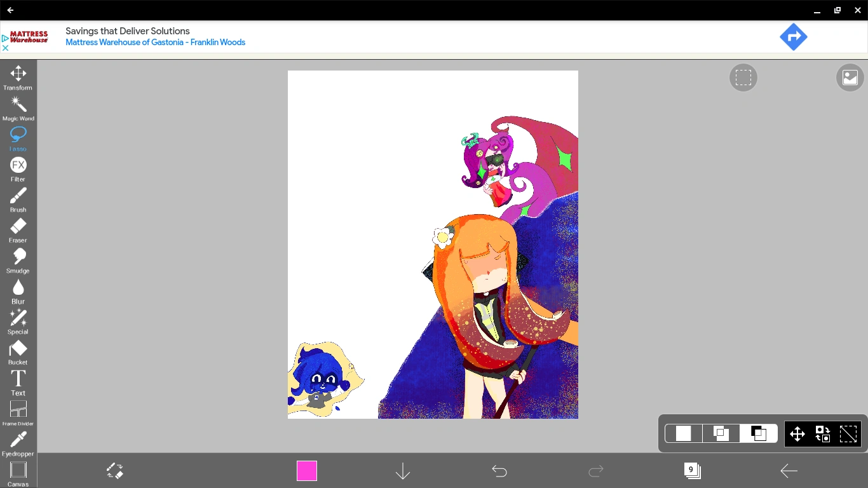The width and height of the screenshot is (868, 488).
Task: Switch to the Eraser tool
Action: pyautogui.click(x=17, y=228)
